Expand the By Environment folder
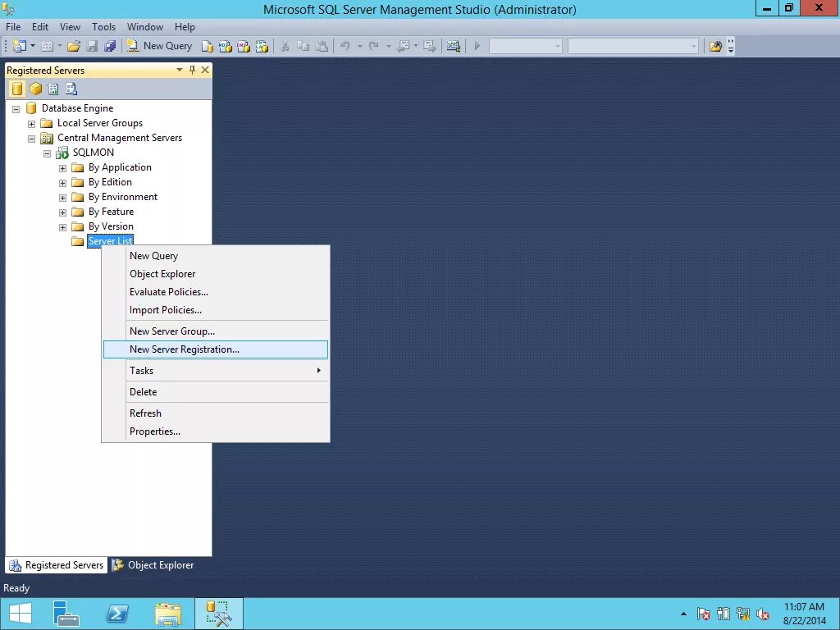This screenshot has width=840, height=630. [x=62, y=198]
